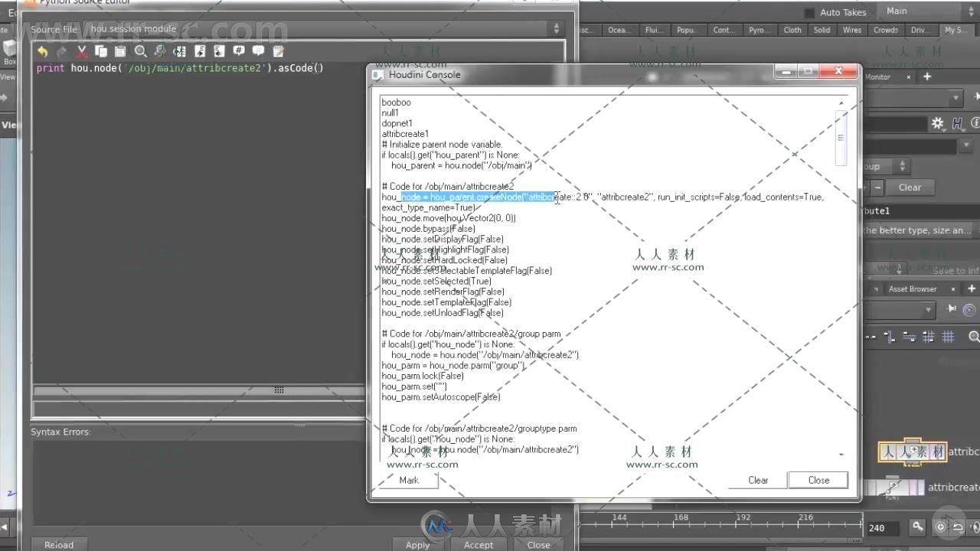
Task: Click the H Houdini help icon in parameter pane
Action: click(958, 123)
